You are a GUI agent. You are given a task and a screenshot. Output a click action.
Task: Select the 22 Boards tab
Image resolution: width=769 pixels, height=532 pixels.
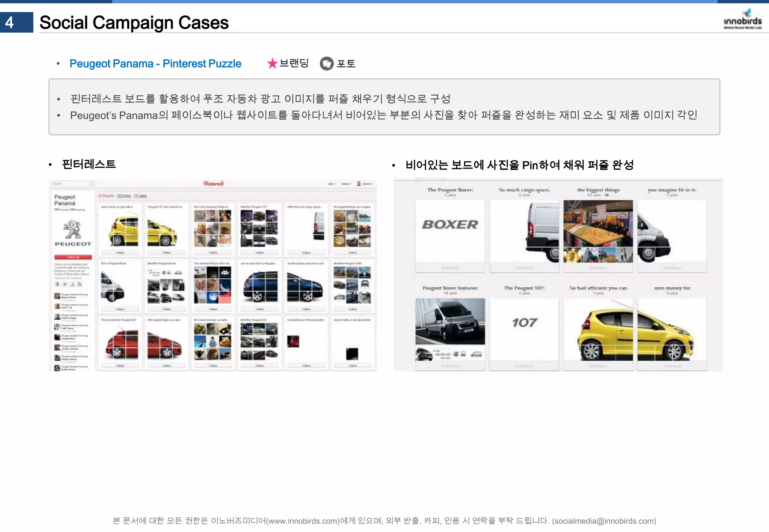click(x=106, y=196)
